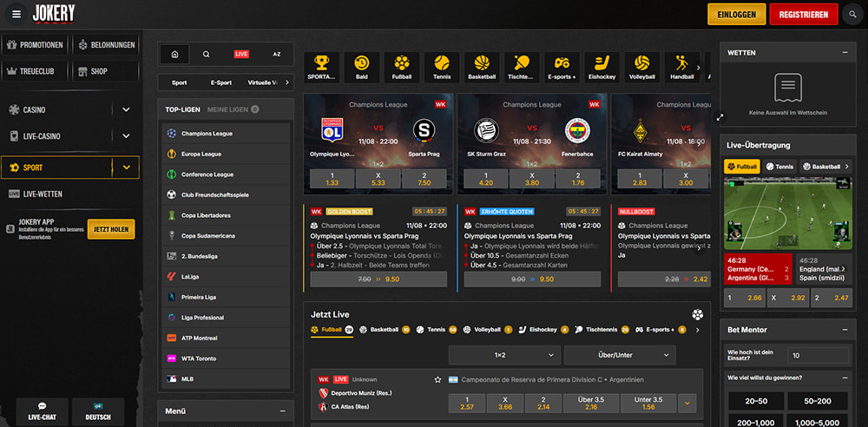
Task: Open Live-Chat speech bubble button
Action: (x=42, y=411)
